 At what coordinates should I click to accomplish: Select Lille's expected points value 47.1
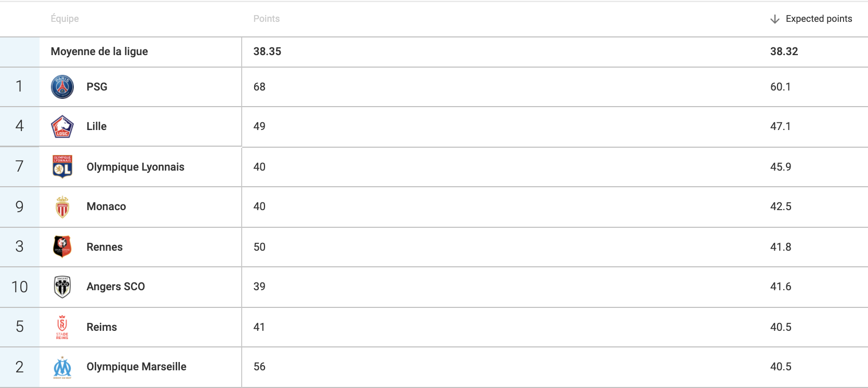tap(781, 126)
